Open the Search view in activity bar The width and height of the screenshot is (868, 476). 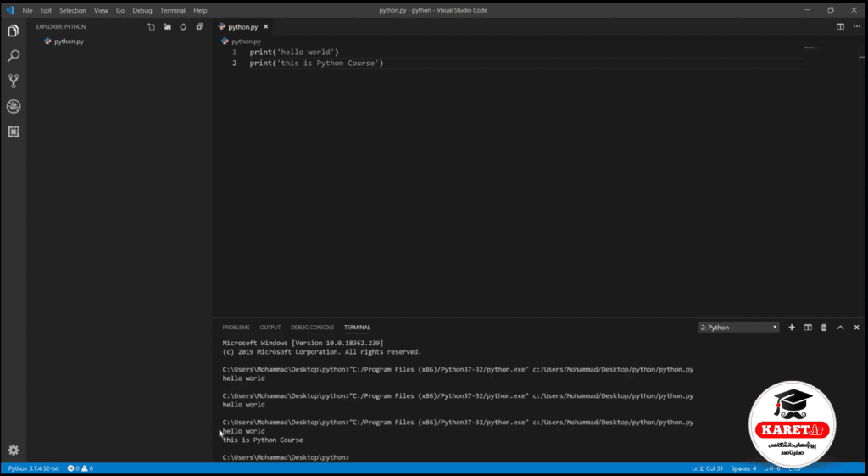click(x=14, y=55)
